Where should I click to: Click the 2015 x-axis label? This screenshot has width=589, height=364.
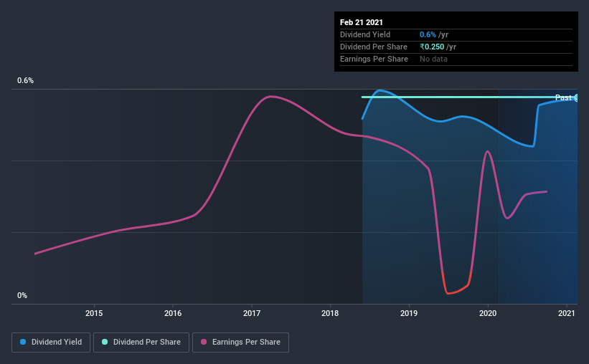pyautogui.click(x=94, y=313)
